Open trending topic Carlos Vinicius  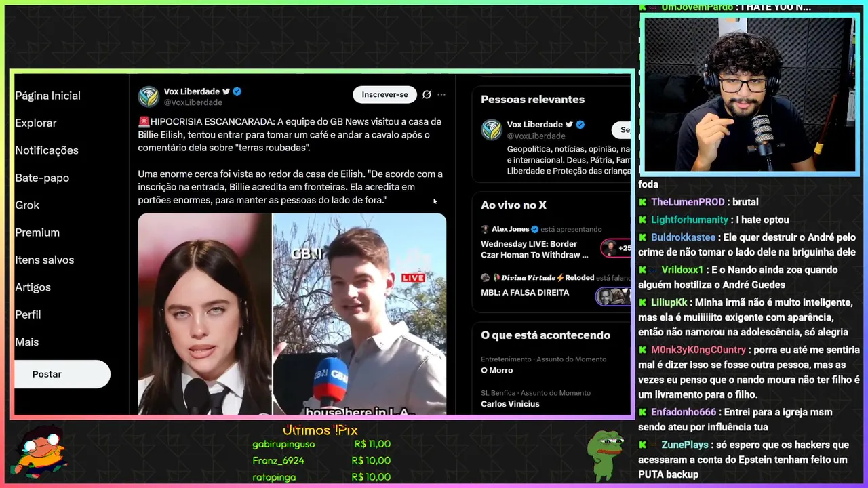coord(510,404)
